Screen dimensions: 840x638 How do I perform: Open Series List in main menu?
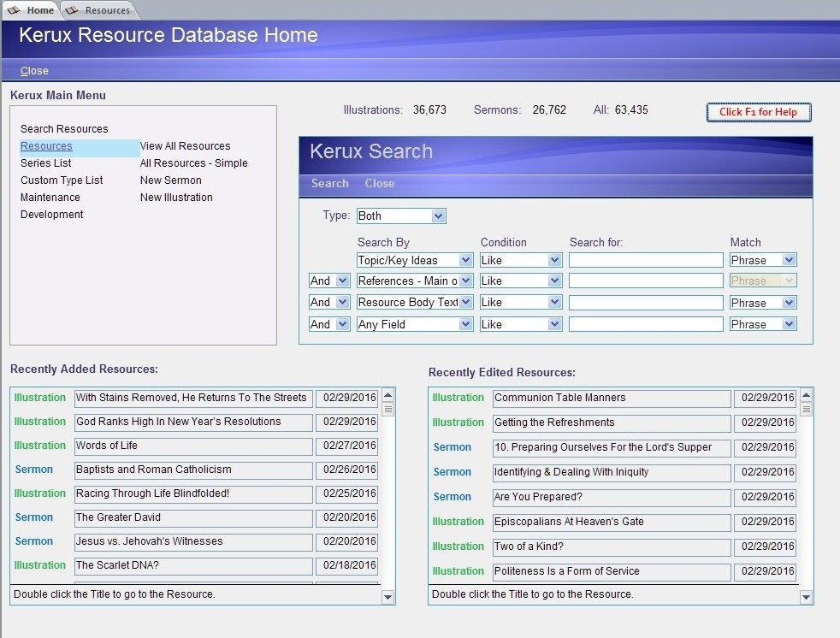click(45, 162)
